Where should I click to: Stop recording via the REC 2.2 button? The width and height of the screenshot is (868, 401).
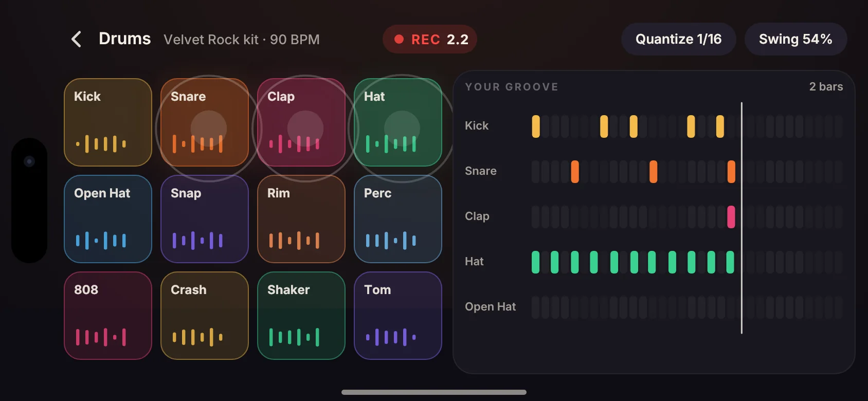pos(430,39)
